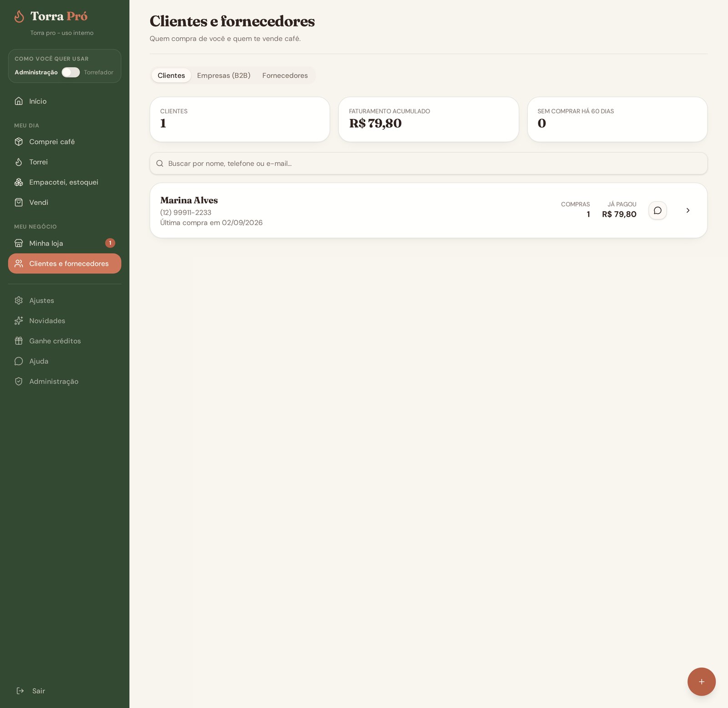The height and width of the screenshot is (708, 728).
Task: Click Sem comprar há 60 dias card
Action: (x=617, y=119)
